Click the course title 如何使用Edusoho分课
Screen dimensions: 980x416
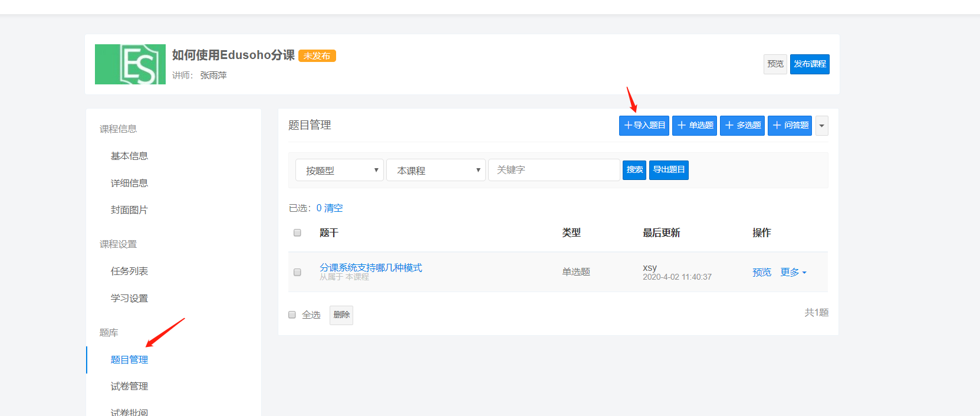(233, 55)
